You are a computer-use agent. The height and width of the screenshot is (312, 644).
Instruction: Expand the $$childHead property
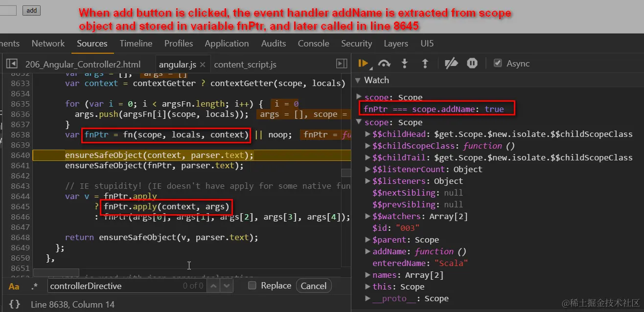(368, 134)
